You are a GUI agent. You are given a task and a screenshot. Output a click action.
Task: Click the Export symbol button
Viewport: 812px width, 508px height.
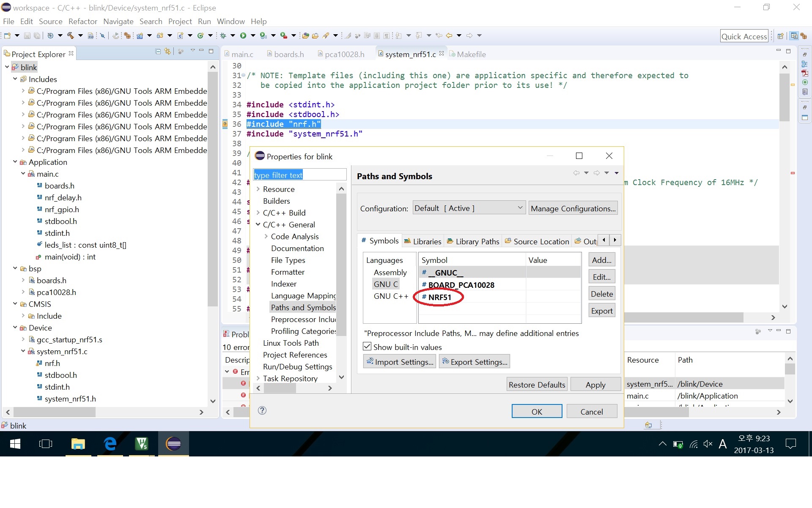click(x=602, y=310)
